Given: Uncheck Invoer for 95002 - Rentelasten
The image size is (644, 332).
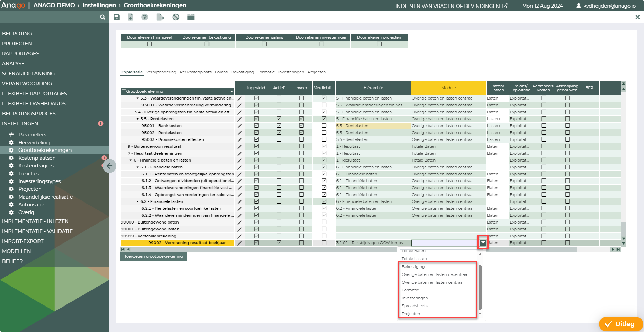Looking at the screenshot, I should [x=301, y=133].
